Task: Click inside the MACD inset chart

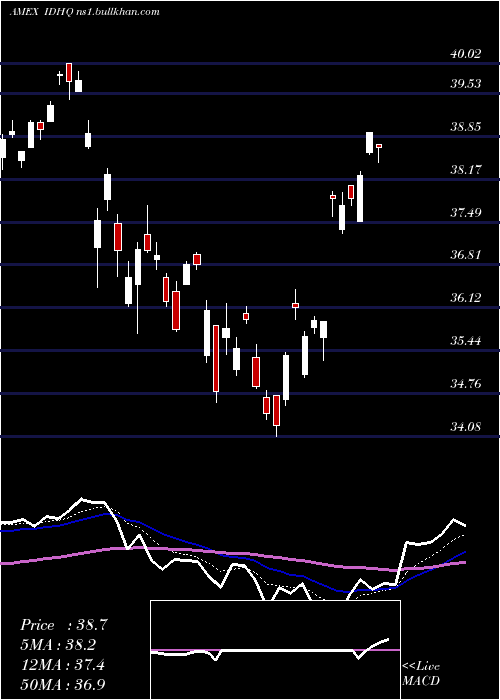Action: coord(275,650)
